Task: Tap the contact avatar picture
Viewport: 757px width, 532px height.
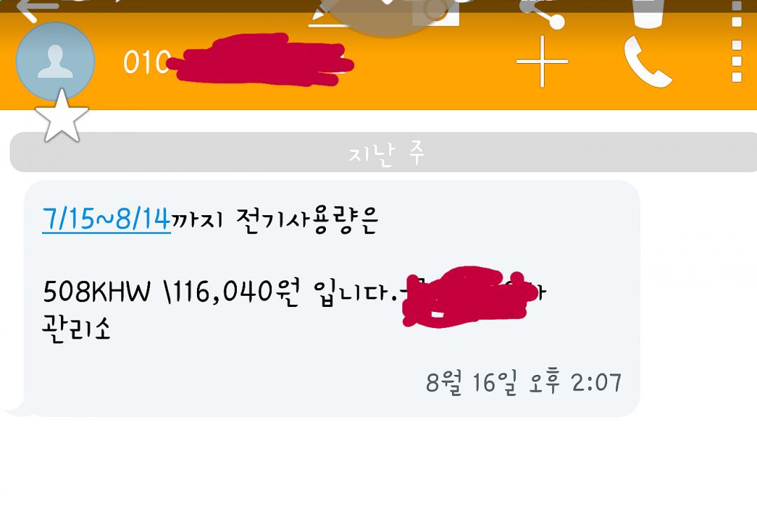Action: click(x=55, y=61)
